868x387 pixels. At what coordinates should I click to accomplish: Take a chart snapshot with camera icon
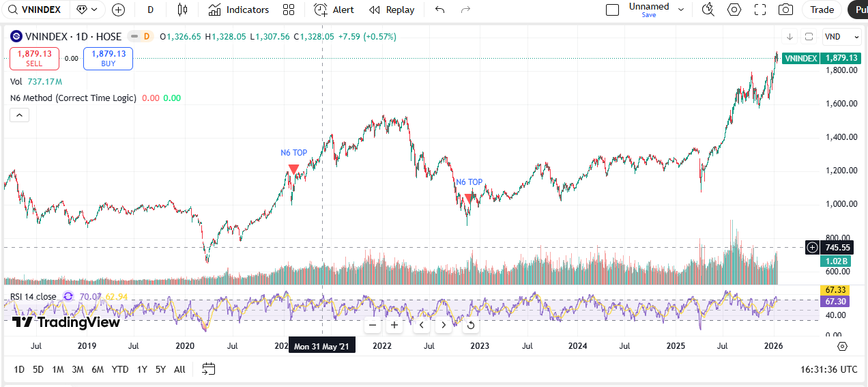785,10
